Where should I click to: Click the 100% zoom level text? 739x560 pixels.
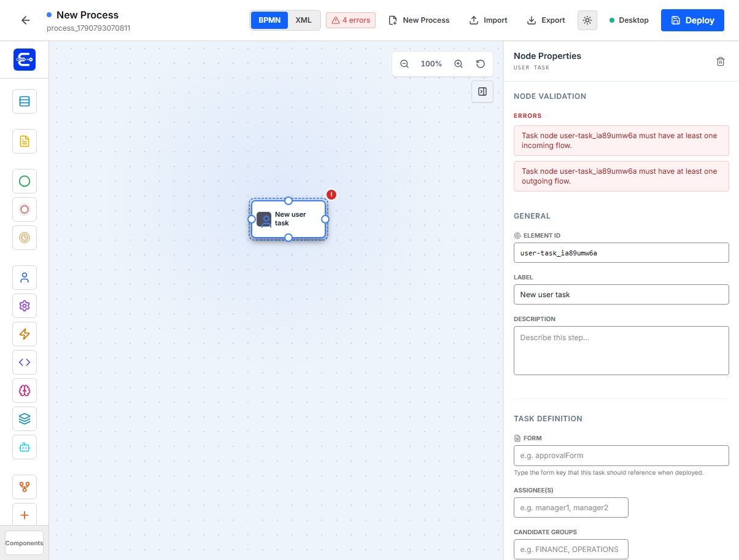click(x=431, y=64)
